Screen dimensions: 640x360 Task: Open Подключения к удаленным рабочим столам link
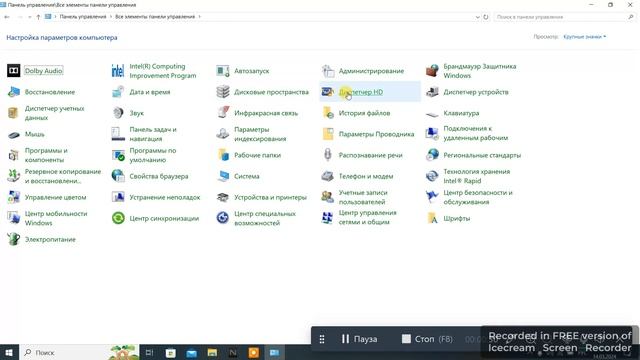476,133
